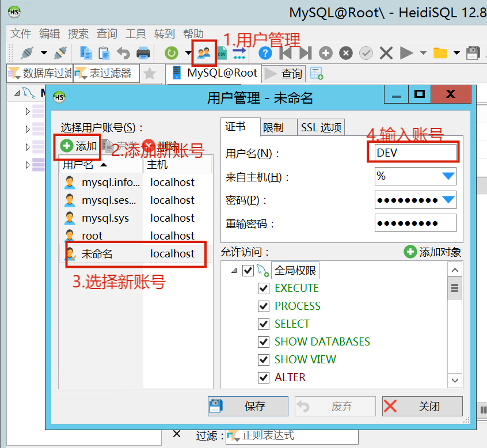
Task: Click the delete row circle-x icon
Action: [x=346, y=53]
